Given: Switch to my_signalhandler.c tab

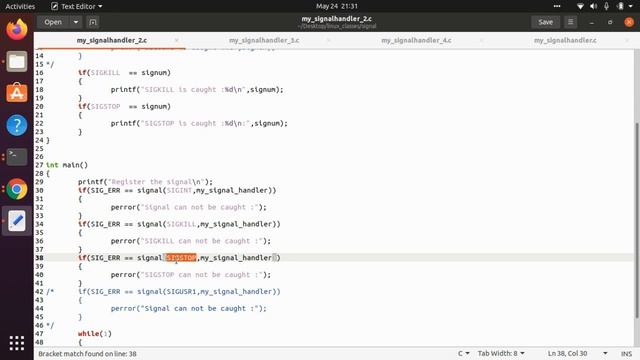Looking at the screenshot, I should coord(565,40).
